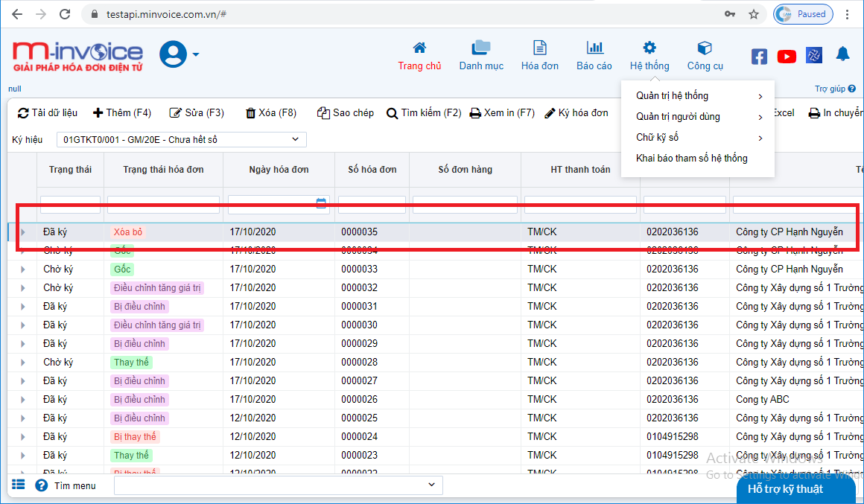Click the user avatar icon
Image resolution: width=864 pixels, height=504 pixels.
point(173,54)
